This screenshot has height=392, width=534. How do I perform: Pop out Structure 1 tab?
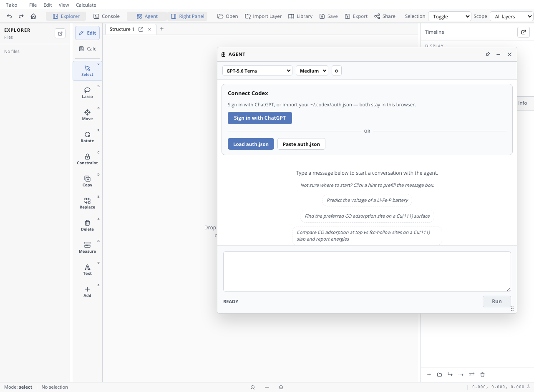(x=141, y=29)
